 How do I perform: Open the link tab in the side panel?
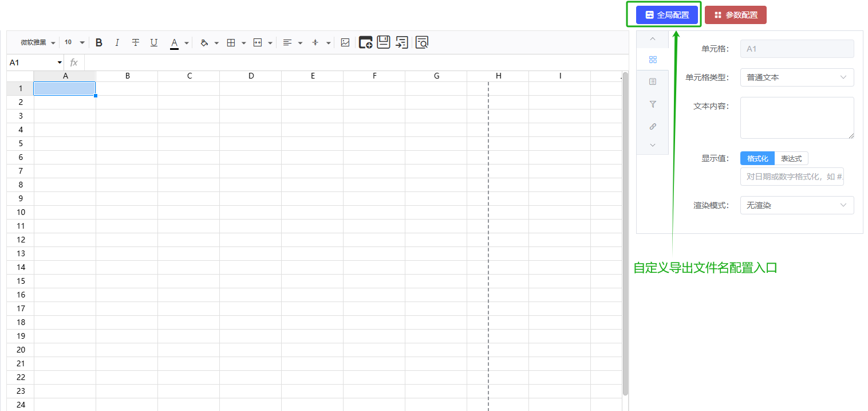click(x=653, y=127)
